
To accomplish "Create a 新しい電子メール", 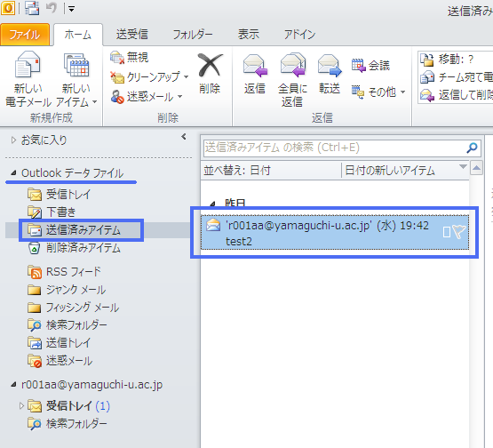I will [x=28, y=79].
